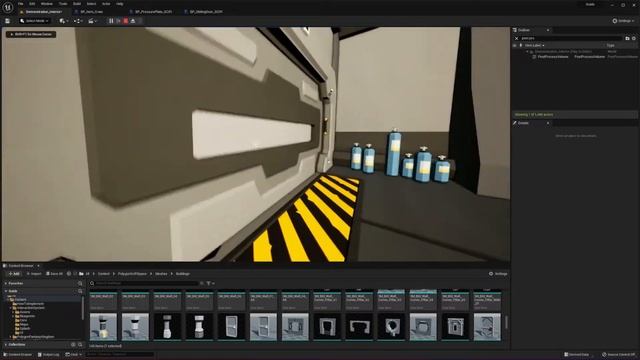The width and height of the screenshot is (640, 360).
Task: Select the door mesh thumbnail on black background
Action: coord(231,327)
